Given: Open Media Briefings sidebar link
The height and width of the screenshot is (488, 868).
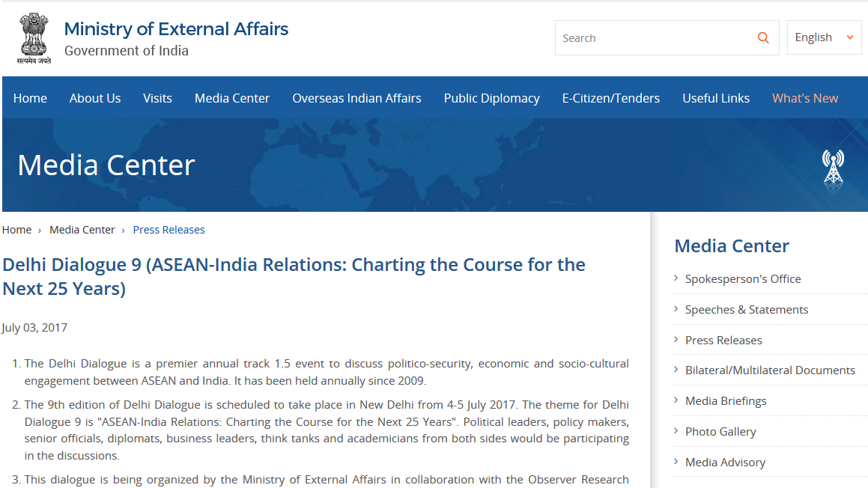Looking at the screenshot, I should tap(726, 401).
